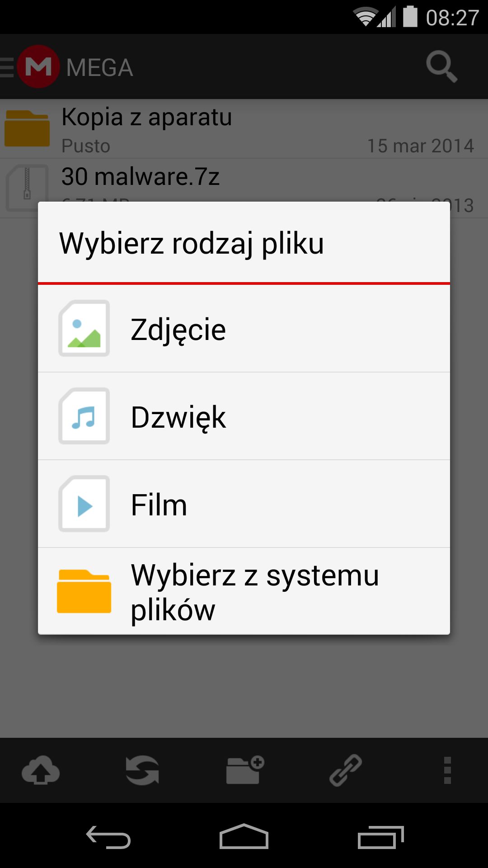
Task: Open the three-dot overflow menu
Action: pyautogui.click(x=447, y=770)
